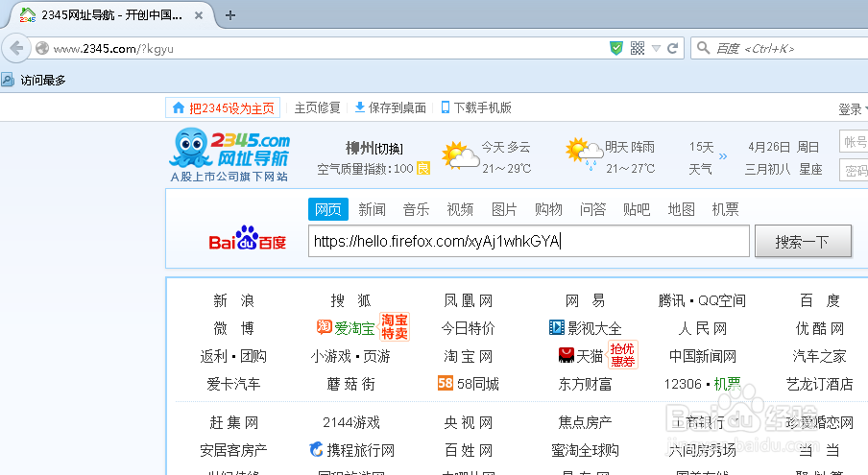Screen dimensions: 868x475
Task: Click the 2345.com octopus logo
Action: [229, 154]
